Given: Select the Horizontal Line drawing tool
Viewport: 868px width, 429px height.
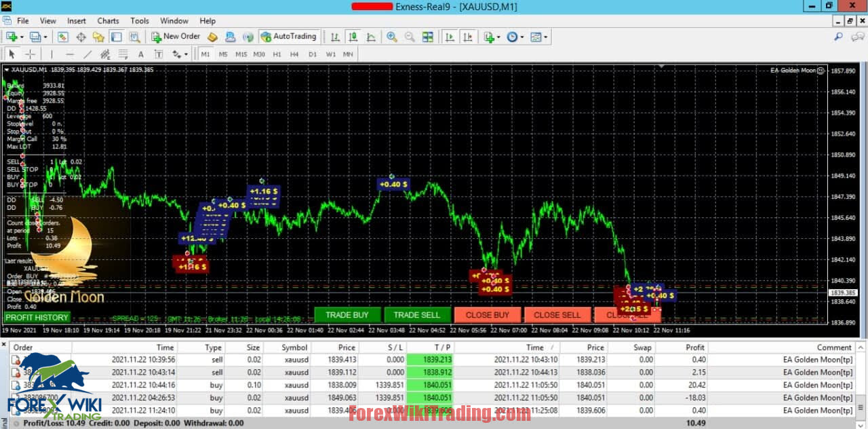Looking at the screenshot, I should coord(70,54).
